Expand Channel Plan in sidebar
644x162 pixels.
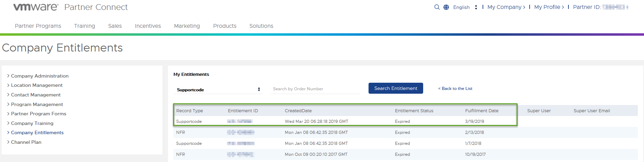click(x=24, y=142)
